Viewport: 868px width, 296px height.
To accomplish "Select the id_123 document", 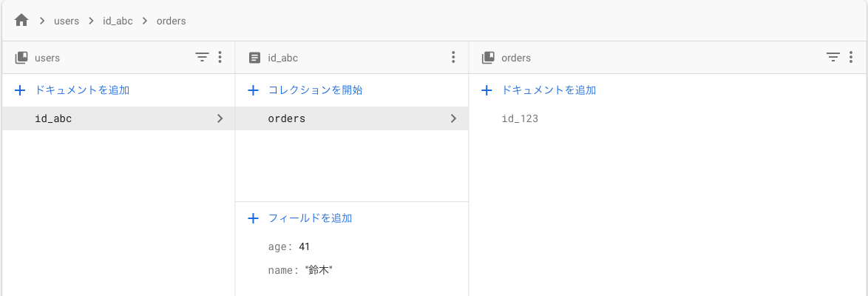I will (520, 118).
